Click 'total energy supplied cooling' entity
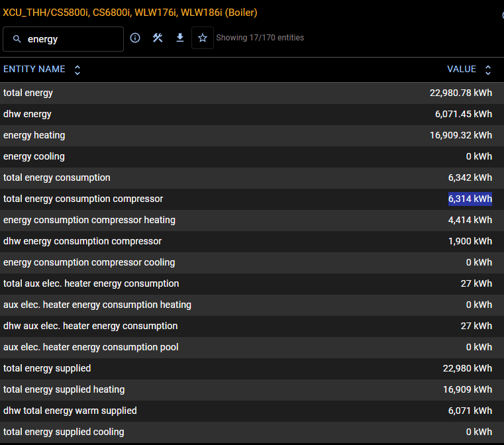 pos(64,432)
